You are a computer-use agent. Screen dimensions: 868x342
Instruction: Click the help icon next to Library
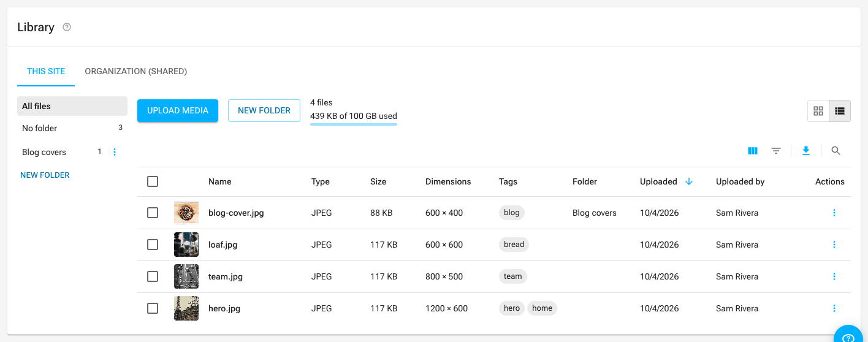[x=67, y=27]
